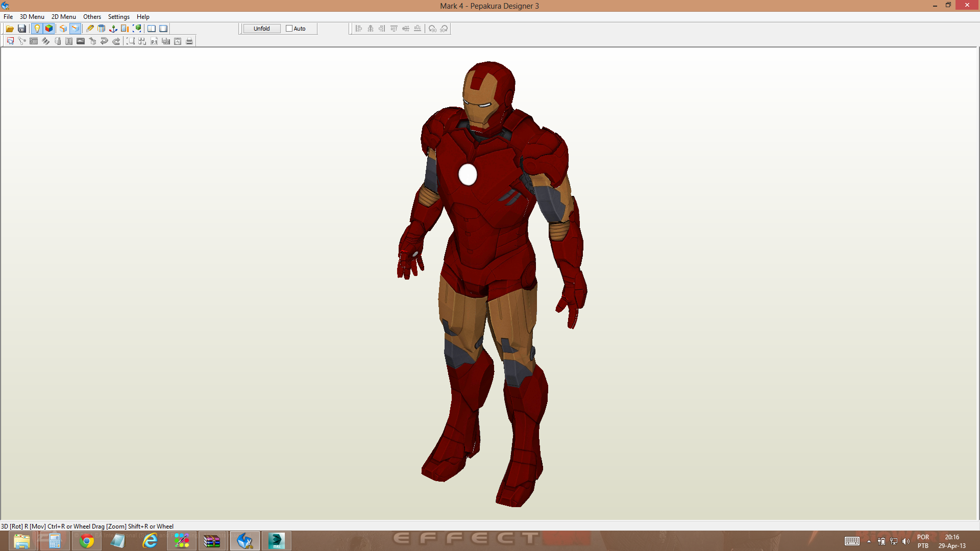The image size is (980, 551).
Task: Click the Iron Man 3D model's chest reactor
Action: click(468, 174)
